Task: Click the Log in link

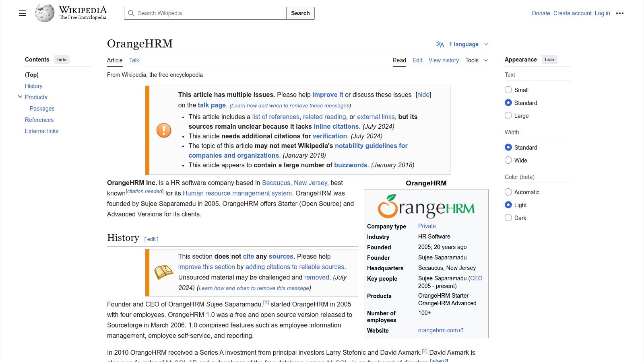Action: pos(602,13)
